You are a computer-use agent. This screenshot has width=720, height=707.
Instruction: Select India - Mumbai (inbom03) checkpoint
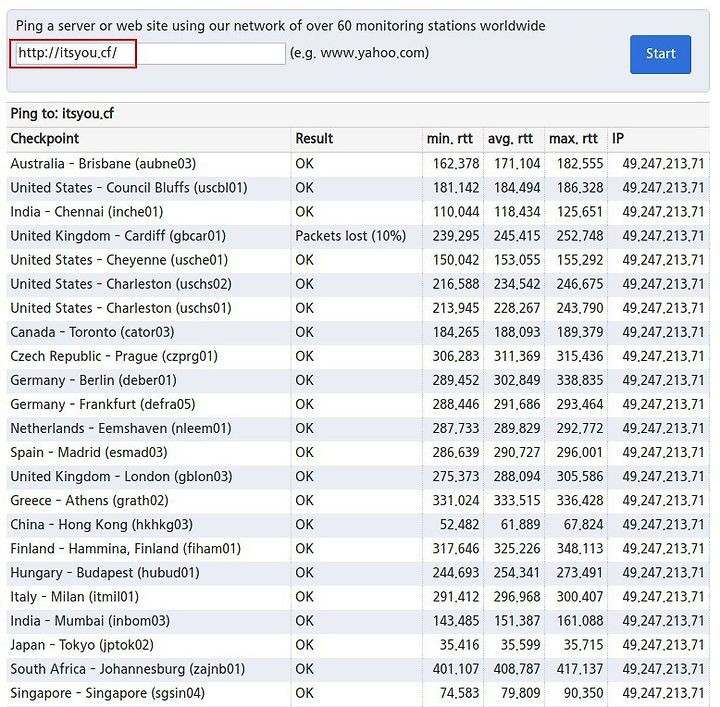pos(90,621)
